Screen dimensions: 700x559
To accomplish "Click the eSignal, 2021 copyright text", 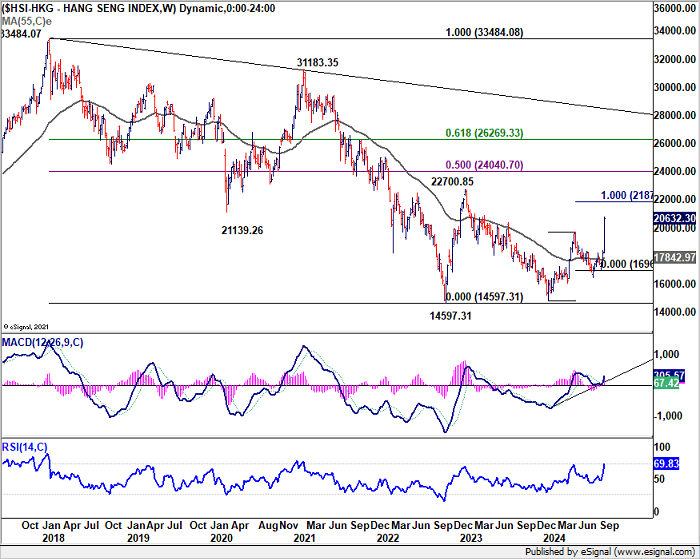I will (x=26, y=327).
